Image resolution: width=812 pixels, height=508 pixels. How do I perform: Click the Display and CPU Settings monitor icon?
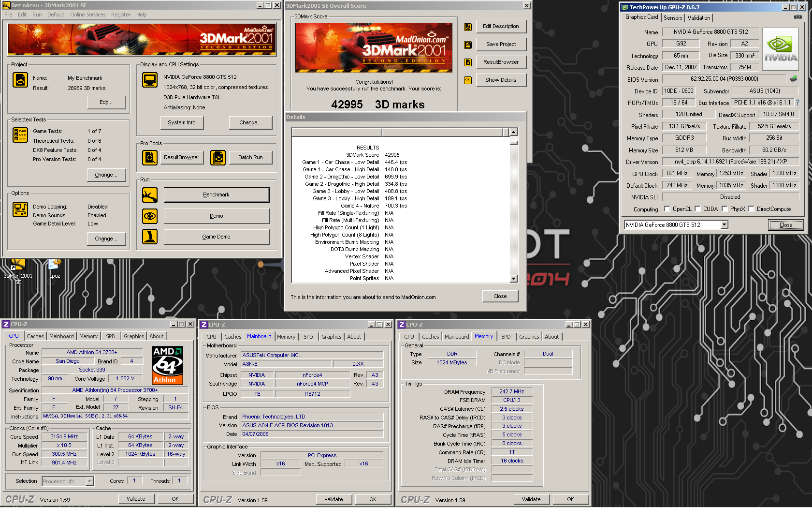point(150,80)
